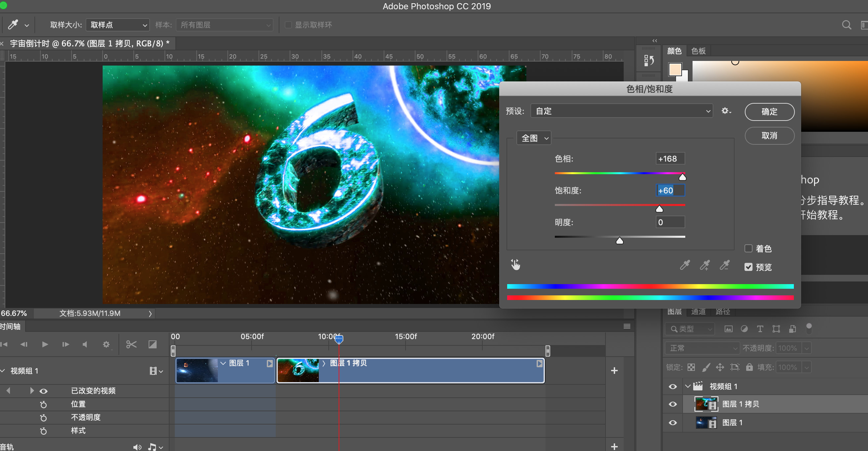Mute the audio track speaker icon
The height and width of the screenshot is (451, 868).
(x=137, y=447)
